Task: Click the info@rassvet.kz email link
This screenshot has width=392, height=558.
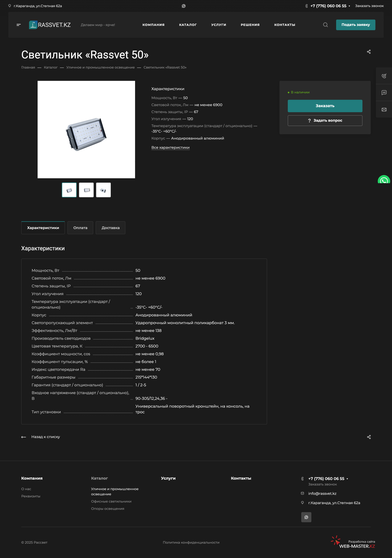Action: [322, 494]
